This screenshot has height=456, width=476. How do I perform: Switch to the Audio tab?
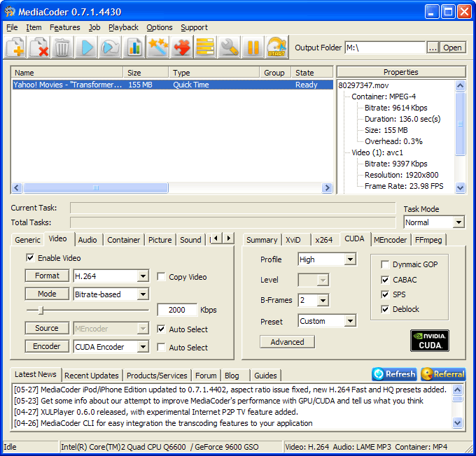click(87, 240)
